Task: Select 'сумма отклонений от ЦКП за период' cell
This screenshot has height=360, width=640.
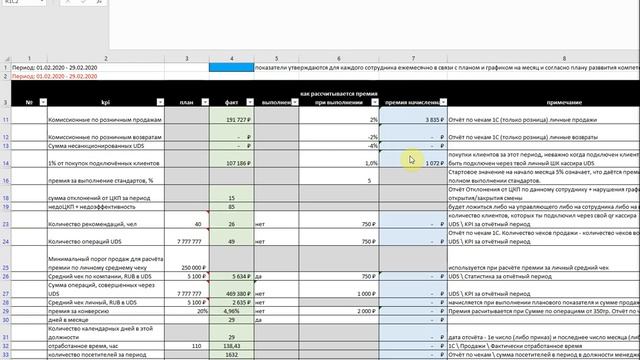Action: (106, 193)
